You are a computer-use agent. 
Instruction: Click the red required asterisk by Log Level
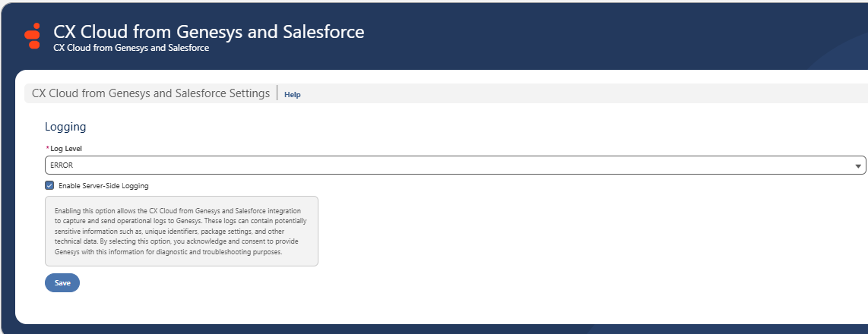tap(47, 149)
